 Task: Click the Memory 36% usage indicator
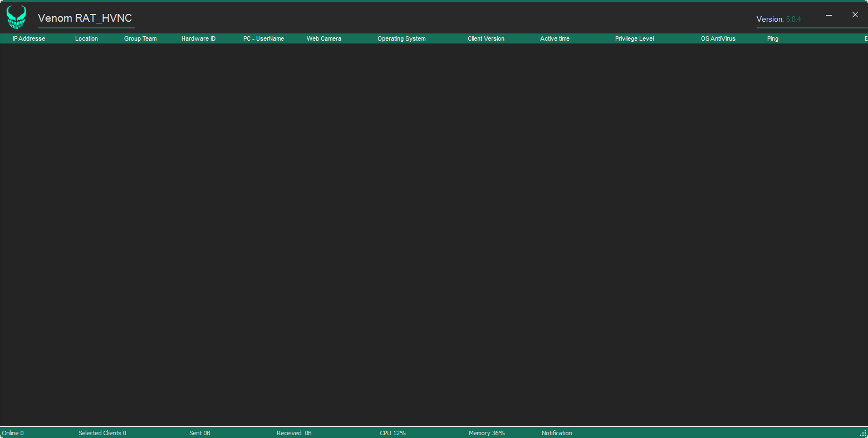487,433
